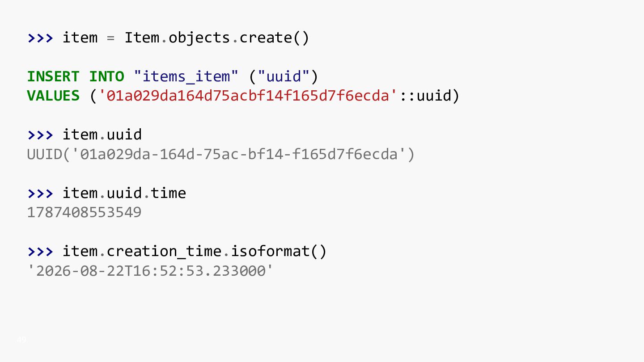Viewport: 644px width, 362px height.
Task: Click the item.uuid.time expression
Action: click(124, 194)
